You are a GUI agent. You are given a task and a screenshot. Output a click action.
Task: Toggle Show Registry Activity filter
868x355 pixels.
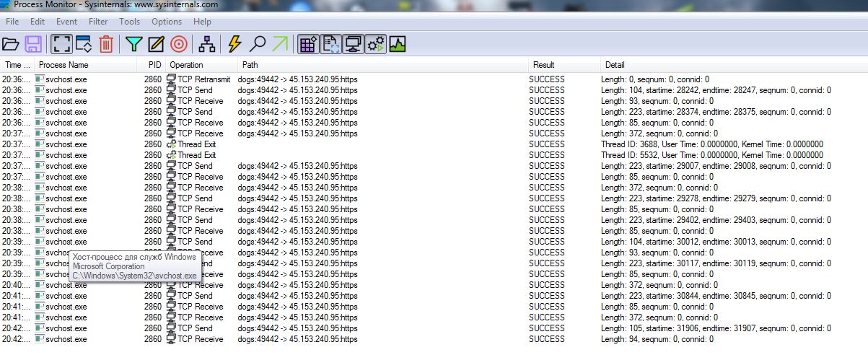[x=308, y=44]
